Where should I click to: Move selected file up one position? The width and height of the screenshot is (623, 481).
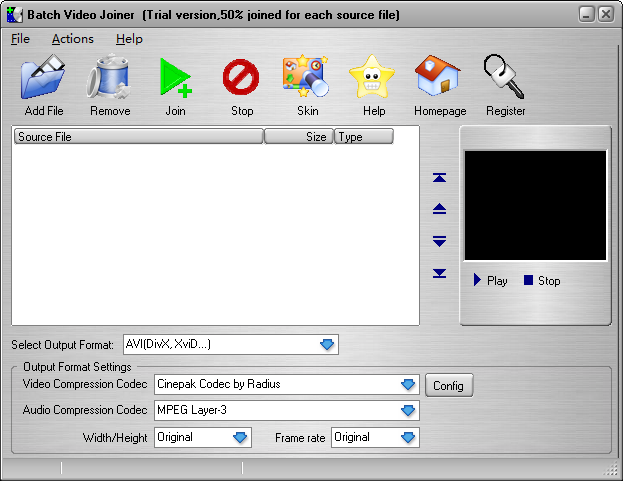point(439,209)
